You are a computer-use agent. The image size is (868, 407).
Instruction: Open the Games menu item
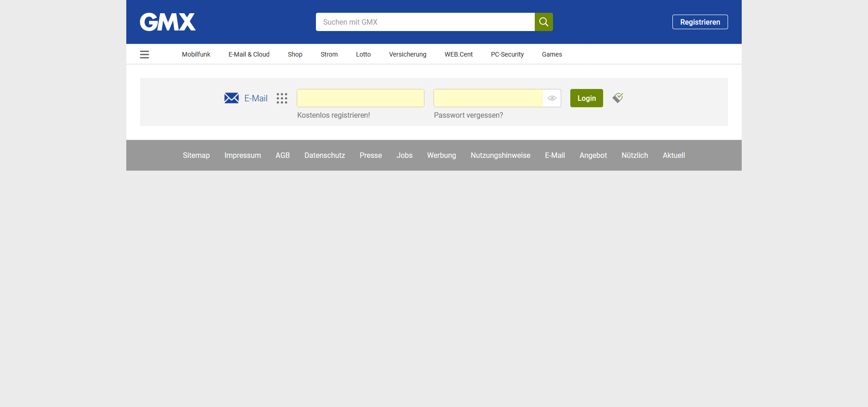tap(552, 54)
